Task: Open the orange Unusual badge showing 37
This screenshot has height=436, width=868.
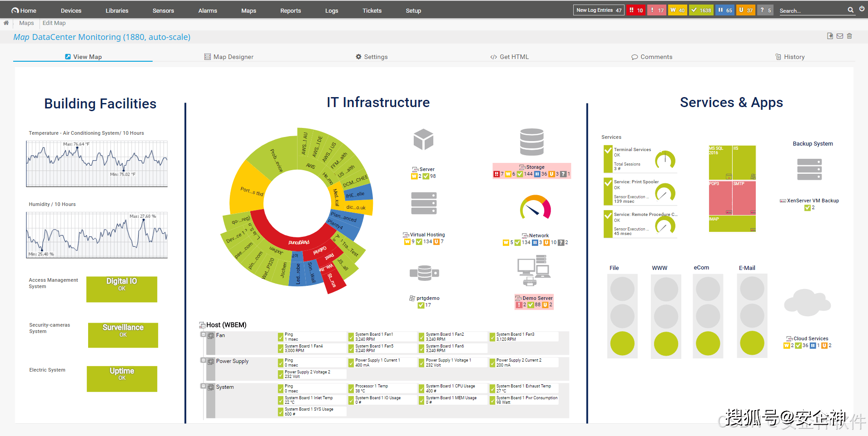Action: [745, 10]
